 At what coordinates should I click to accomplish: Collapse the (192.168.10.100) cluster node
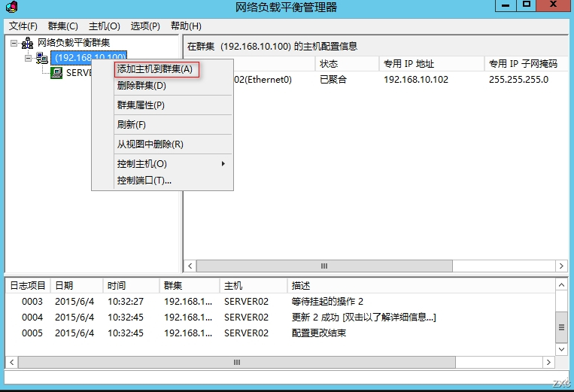click(x=28, y=58)
